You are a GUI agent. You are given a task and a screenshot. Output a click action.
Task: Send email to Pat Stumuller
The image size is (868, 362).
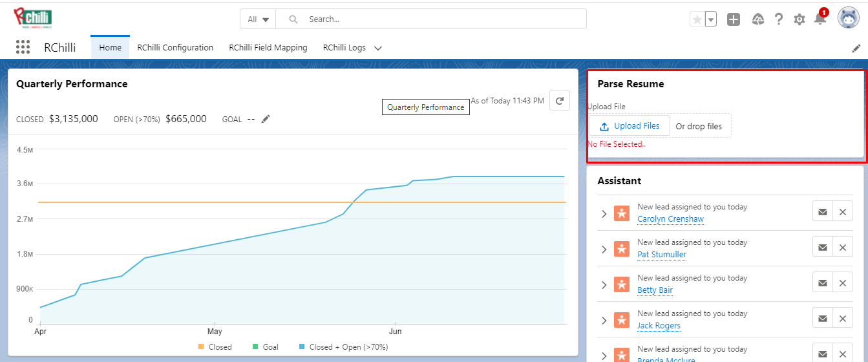[822, 247]
